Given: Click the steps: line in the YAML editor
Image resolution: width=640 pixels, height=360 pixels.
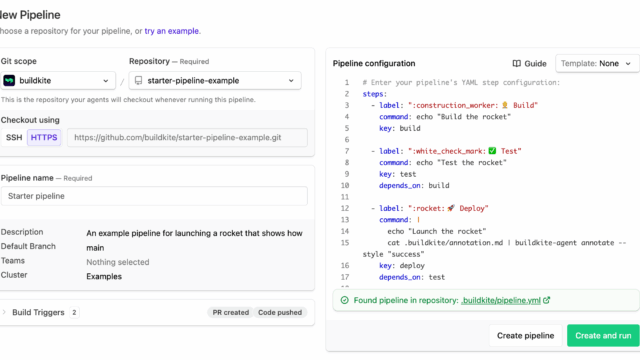Looking at the screenshot, I should click(x=375, y=94).
